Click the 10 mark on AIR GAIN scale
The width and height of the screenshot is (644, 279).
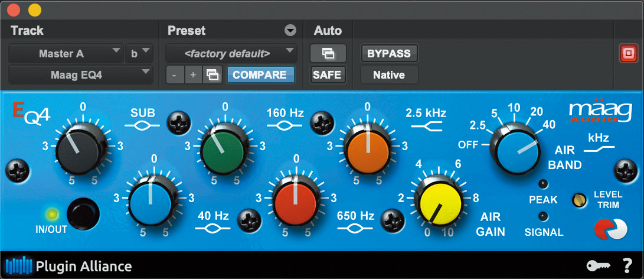(x=447, y=232)
